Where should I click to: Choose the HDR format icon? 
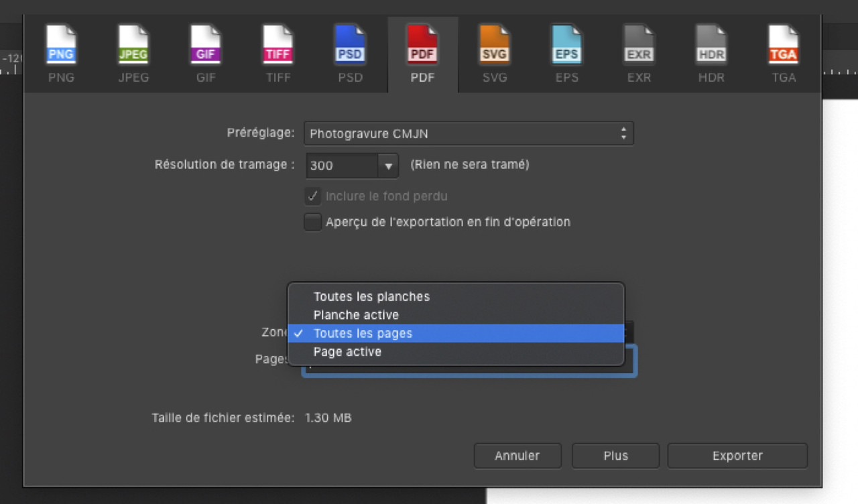711,45
